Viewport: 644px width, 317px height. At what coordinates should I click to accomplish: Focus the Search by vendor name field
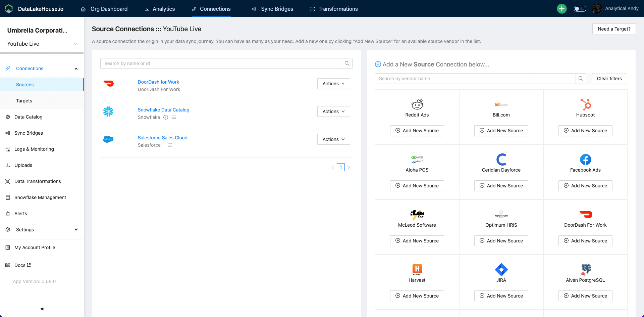click(475, 79)
